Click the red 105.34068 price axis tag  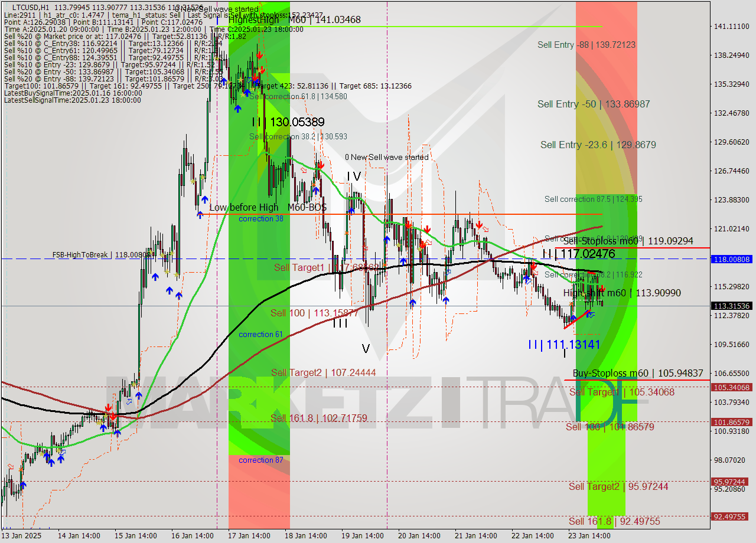click(732, 387)
